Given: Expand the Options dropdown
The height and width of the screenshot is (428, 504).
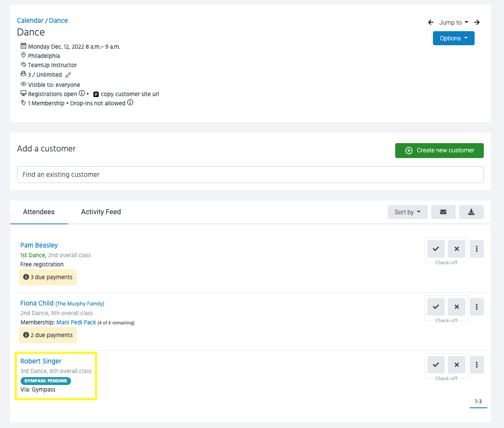Looking at the screenshot, I should click(x=453, y=38).
